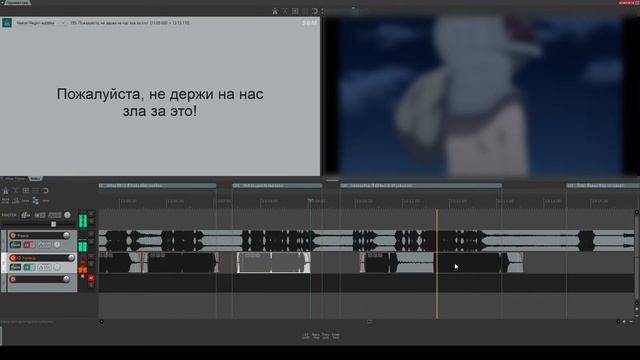Click first track volume knob
The width and height of the screenshot is (640, 360).
coord(66,236)
